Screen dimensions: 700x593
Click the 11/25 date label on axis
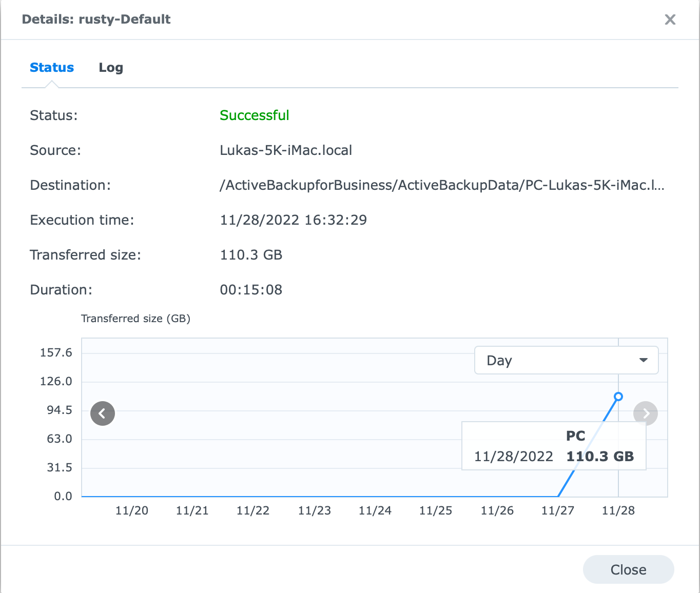(436, 511)
